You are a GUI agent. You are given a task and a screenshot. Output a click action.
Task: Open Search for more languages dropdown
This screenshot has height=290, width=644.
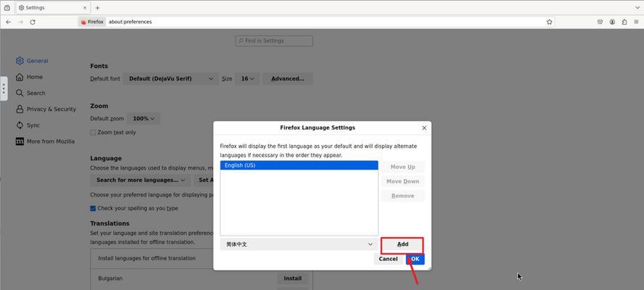point(141,180)
